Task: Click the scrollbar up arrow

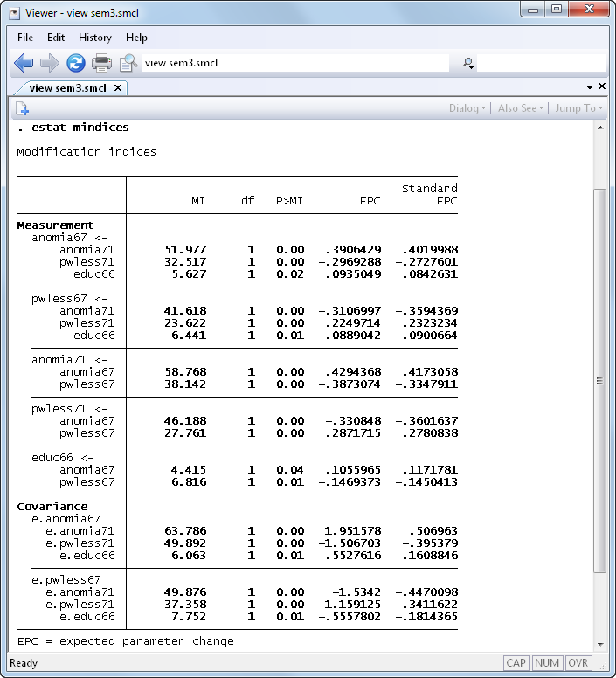Action: pos(600,128)
